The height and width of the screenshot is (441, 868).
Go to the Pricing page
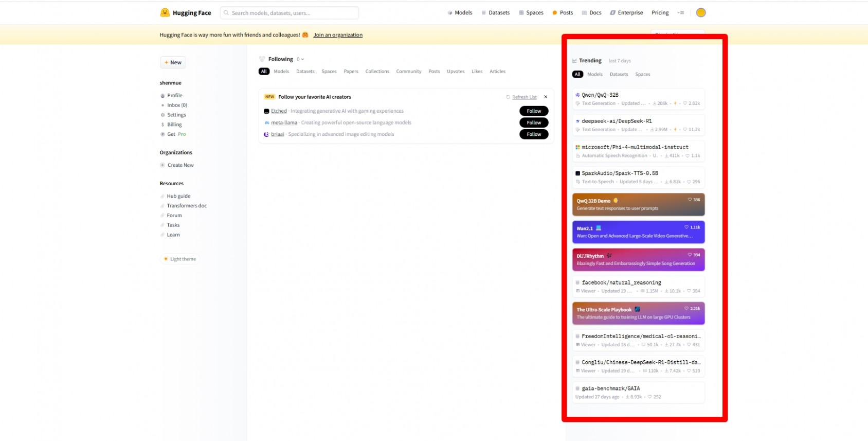[660, 13]
